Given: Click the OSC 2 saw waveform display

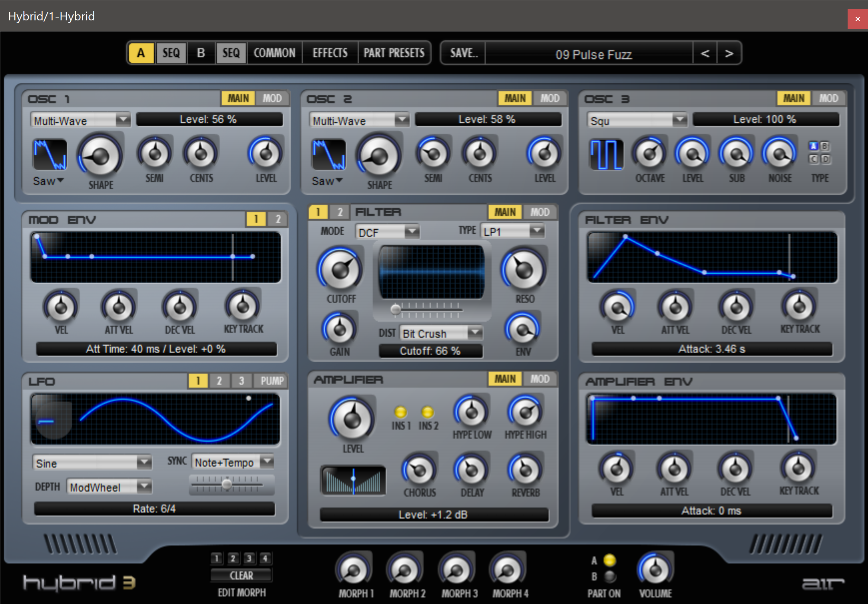Looking at the screenshot, I should 328,155.
